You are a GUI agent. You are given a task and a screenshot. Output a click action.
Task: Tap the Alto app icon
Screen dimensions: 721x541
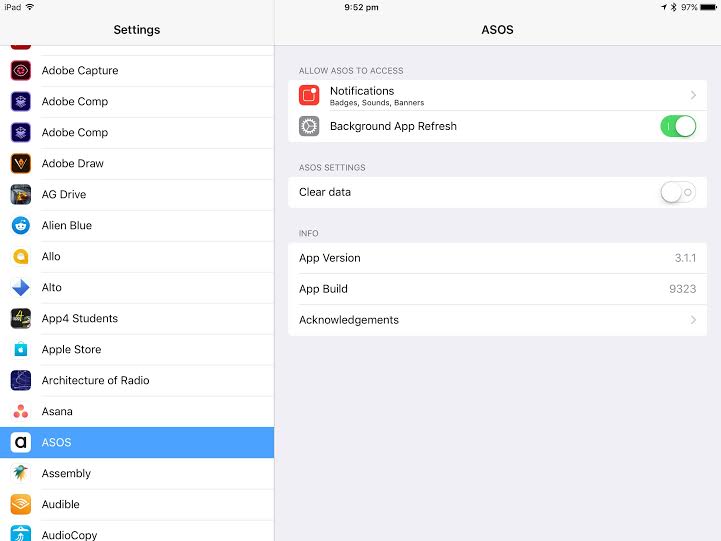(x=21, y=287)
